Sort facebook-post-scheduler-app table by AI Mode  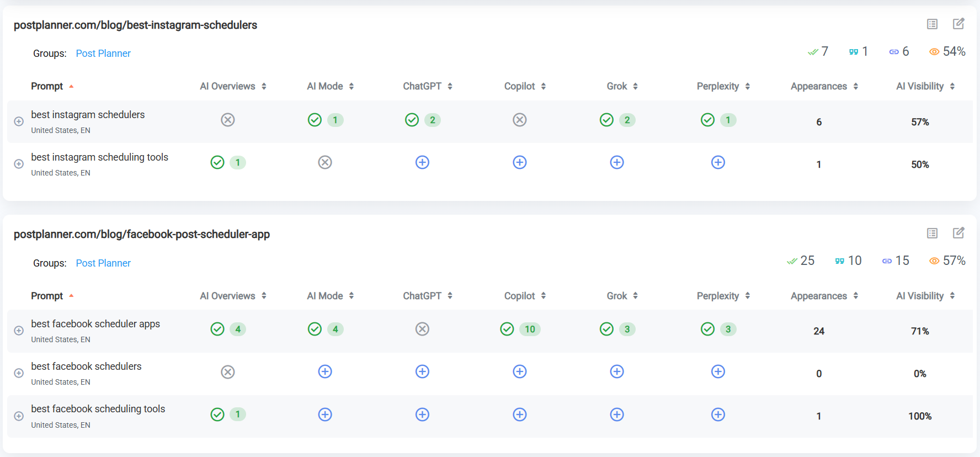click(x=331, y=296)
